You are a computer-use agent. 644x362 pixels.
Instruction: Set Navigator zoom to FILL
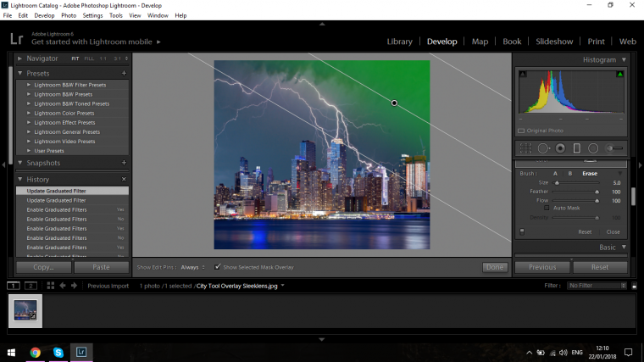89,58
